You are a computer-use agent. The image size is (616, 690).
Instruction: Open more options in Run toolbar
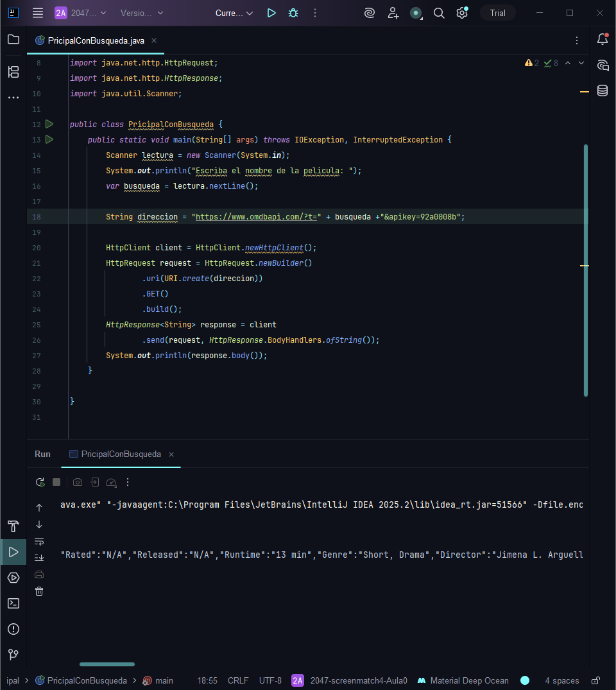(x=128, y=482)
